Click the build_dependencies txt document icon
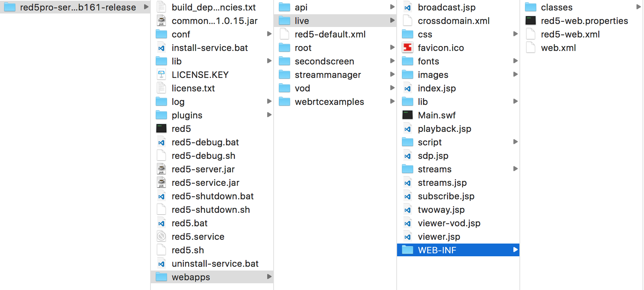This screenshot has width=644, height=290. pos(161,7)
